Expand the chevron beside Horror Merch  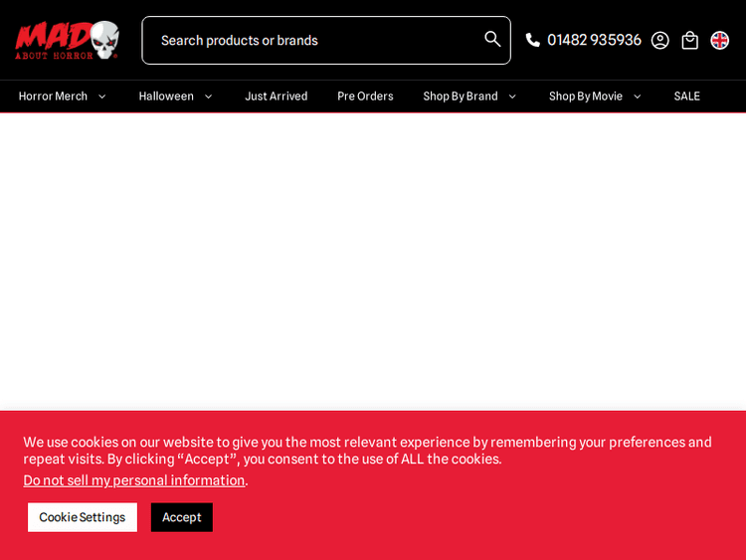[101, 96]
